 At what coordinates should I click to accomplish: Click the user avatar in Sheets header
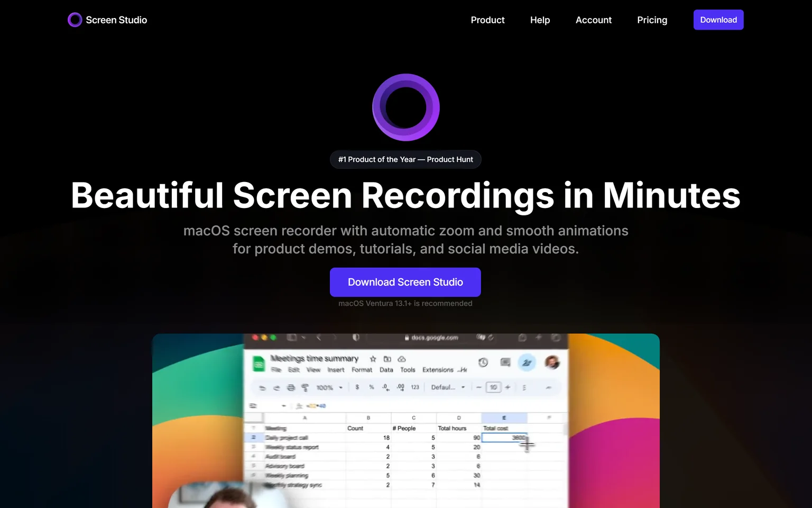552,362
